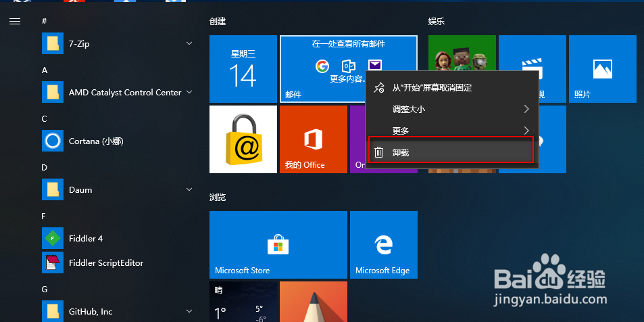
Task: Select 调整大小 menu entry
Action: pos(452,109)
